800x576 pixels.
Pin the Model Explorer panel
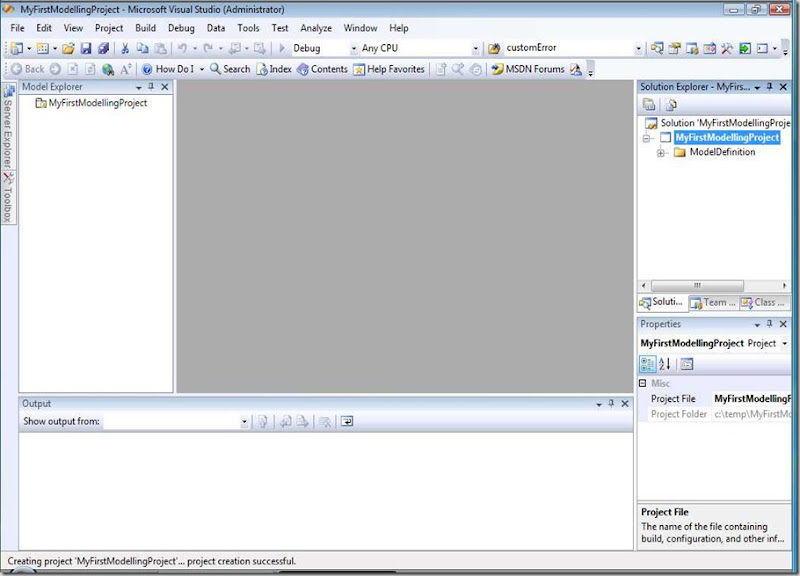(x=151, y=87)
